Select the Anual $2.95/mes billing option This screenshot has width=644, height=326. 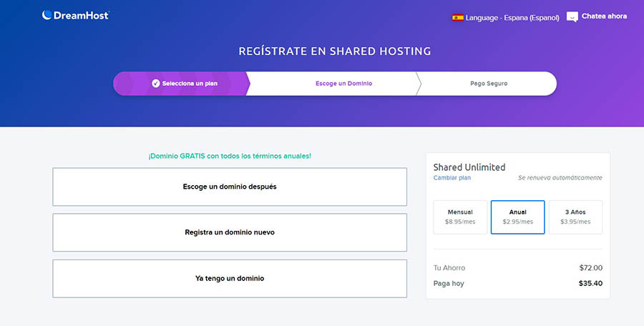click(x=517, y=217)
